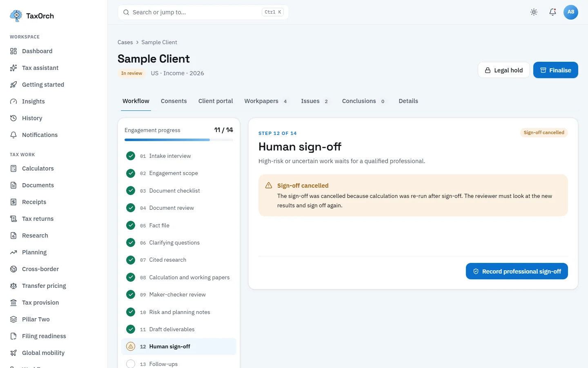Follow the Cases breadcrumb link
Screen dimensions: 588x368
click(125, 42)
